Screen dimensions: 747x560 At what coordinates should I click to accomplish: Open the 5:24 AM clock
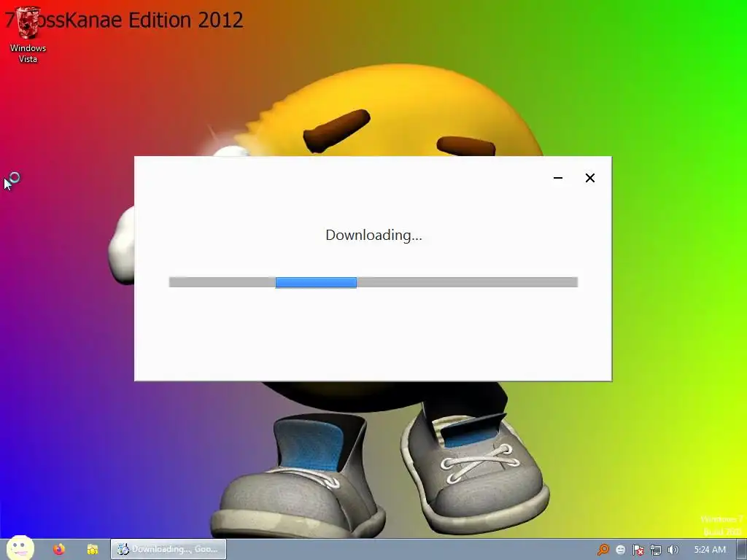coord(710,550)
